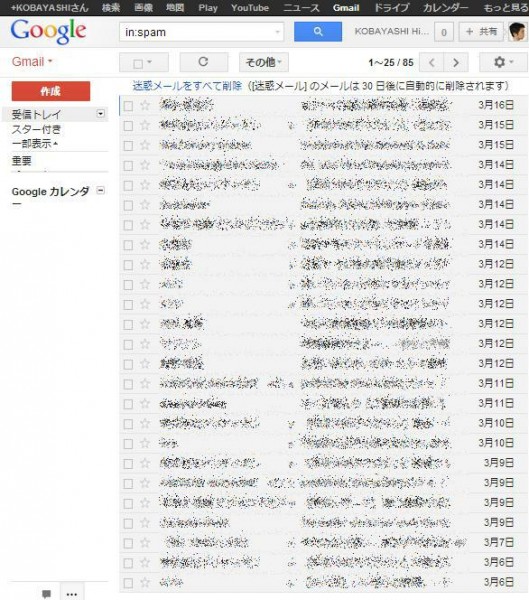The width and height of the screenshot is (529, 600).
Task: Collapse the Google カレンダー section
Action: pyautogui.click(x=101, y=190)
